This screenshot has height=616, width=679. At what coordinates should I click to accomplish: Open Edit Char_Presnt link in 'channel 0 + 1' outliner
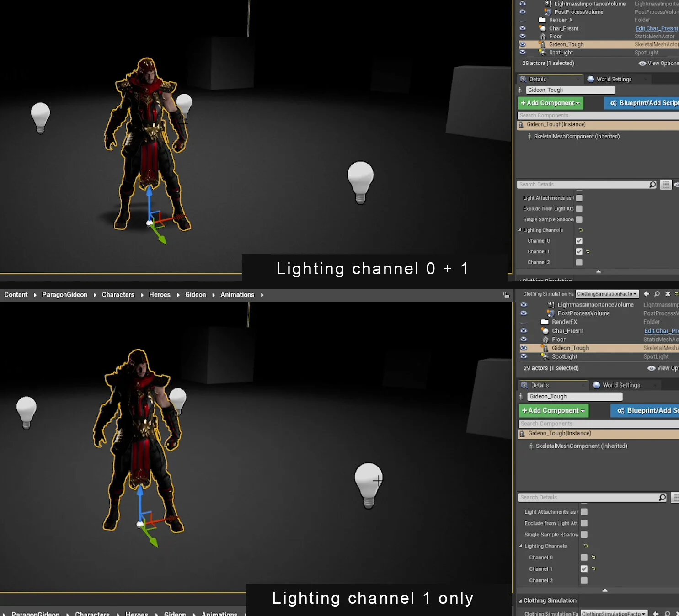pos(657,28)
